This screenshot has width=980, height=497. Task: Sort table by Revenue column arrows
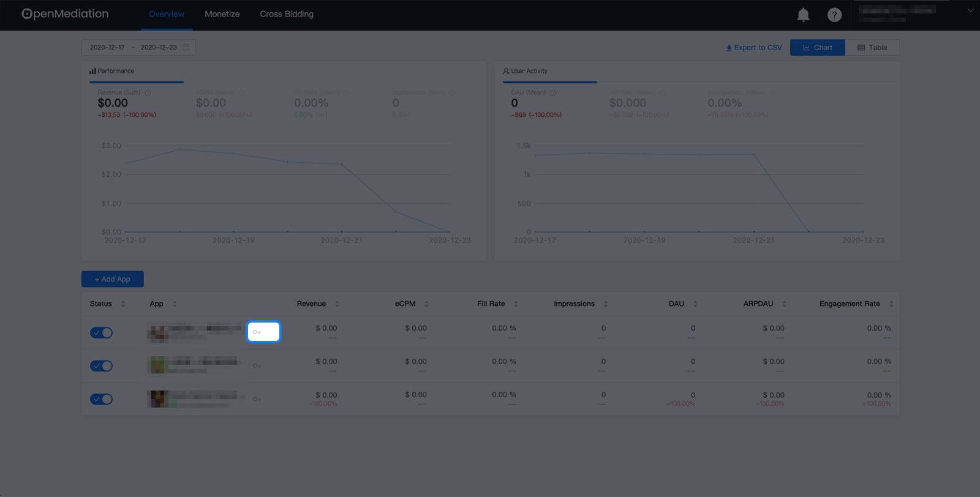pyautogui.click(x=337, y=304)
